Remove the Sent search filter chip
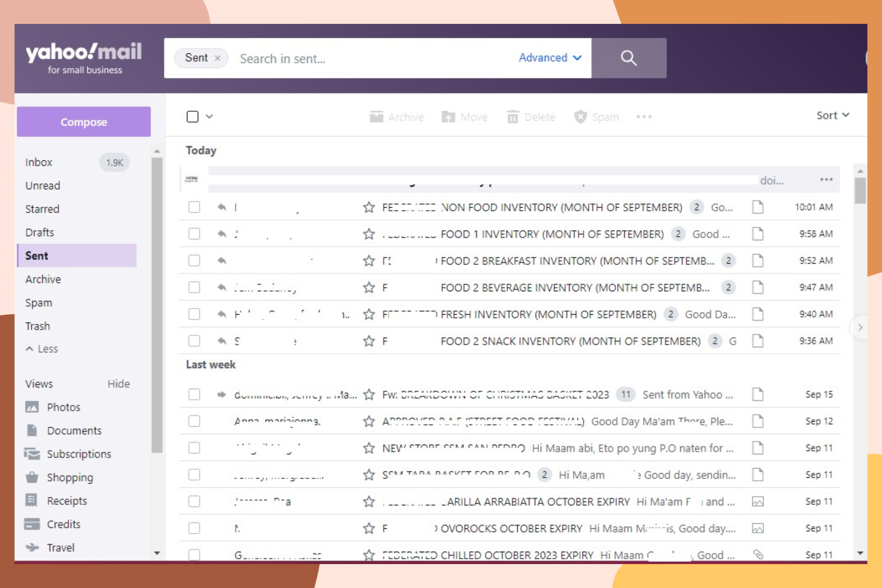This screenshot has height=588, width=882. [x=218, y=58]
